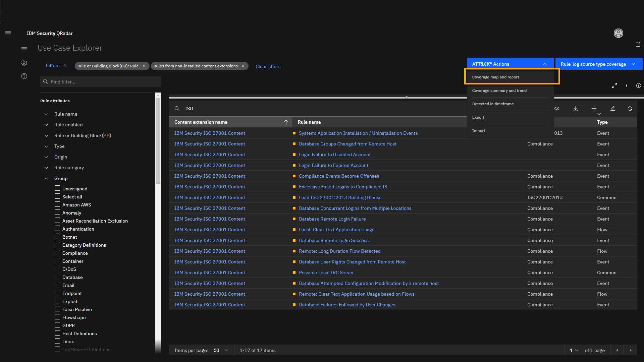The width and height of the screenshot is (644, 362).
Task: Click the plus add icon
Action: coord(594,109)
